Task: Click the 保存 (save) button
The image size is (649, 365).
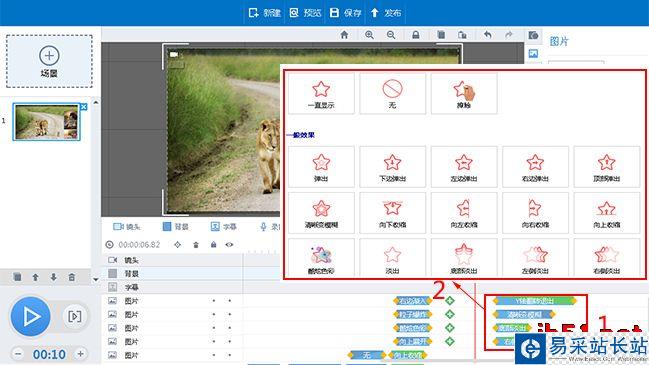Action: click(x=346, y=13)
